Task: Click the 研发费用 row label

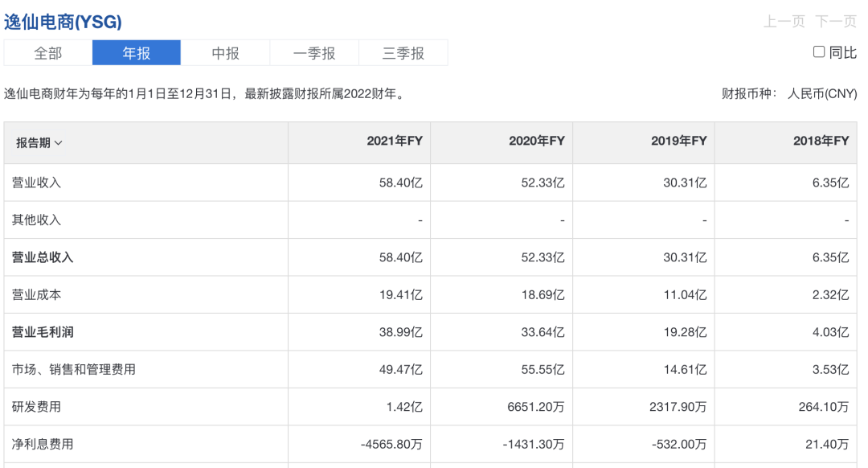Action: pyautogui.click(x=37, y=407)
